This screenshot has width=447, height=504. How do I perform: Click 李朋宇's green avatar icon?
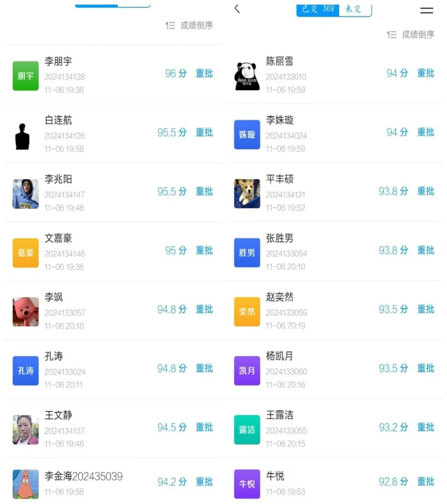point(26,76)
